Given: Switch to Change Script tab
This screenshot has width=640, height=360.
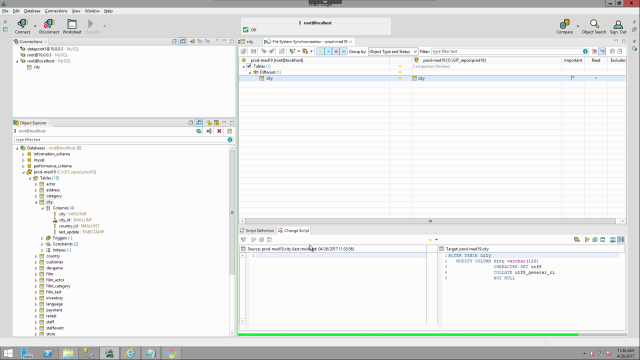Looking at the screenshot, I should point(294,231).
